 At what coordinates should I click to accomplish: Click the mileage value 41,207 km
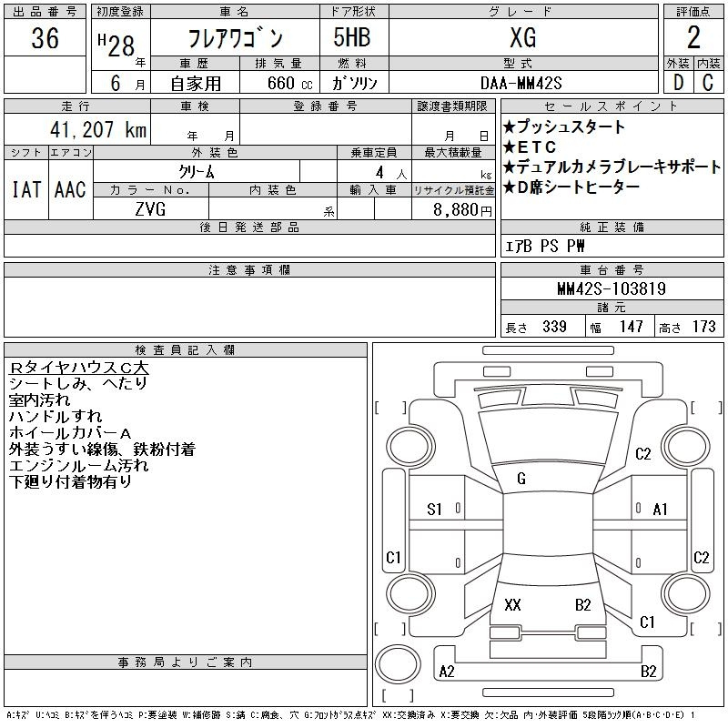(98, 129)
